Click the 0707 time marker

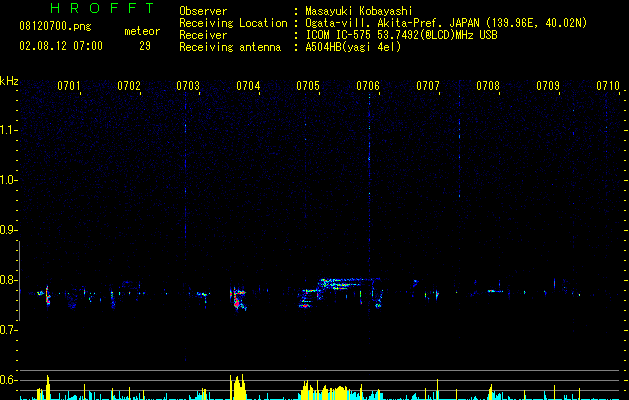pos(428,86)
